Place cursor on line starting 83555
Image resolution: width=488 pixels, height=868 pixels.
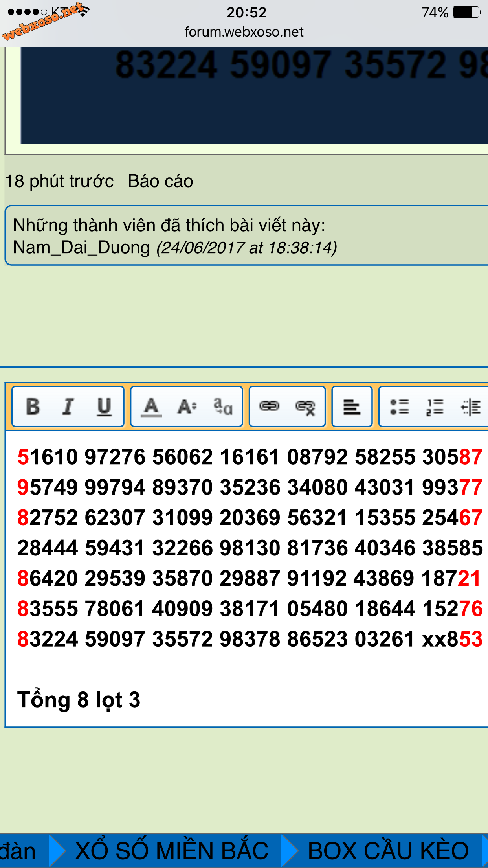[250, 609]
